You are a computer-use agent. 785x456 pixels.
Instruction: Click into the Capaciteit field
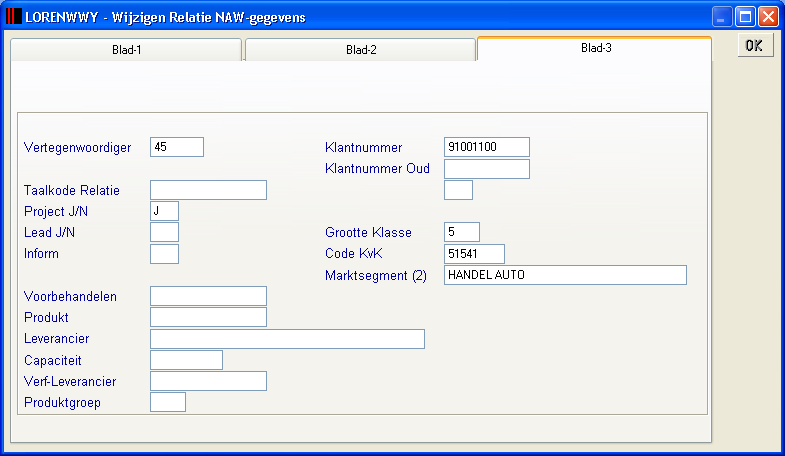pos(186,360)
